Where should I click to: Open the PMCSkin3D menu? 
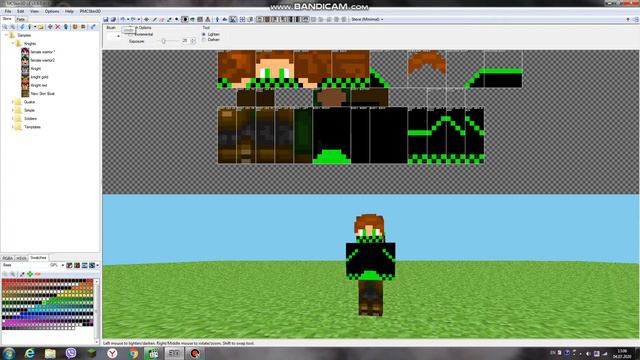(x=90, y=11)
